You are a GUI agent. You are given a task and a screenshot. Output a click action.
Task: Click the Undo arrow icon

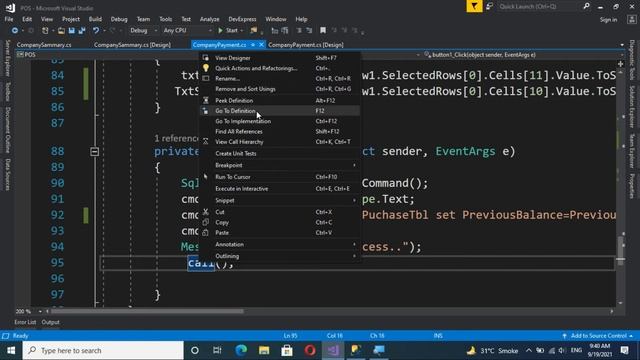pos(96,31)
